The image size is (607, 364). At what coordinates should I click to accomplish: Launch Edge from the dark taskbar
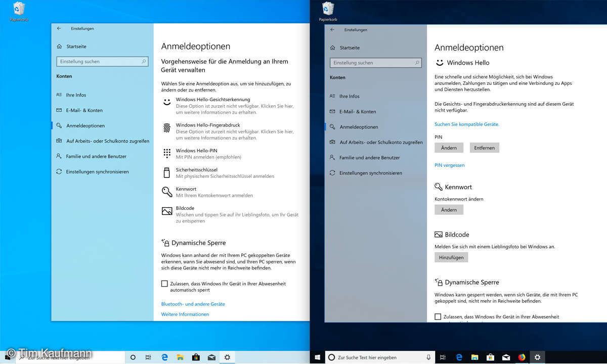click(x=459, y=357)
